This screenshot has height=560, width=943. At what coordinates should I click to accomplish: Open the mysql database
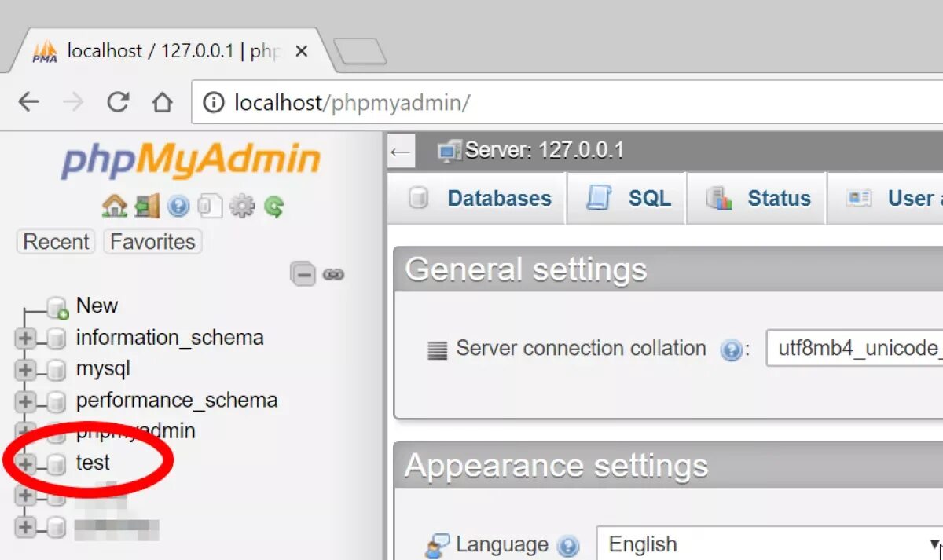point(103,368)
